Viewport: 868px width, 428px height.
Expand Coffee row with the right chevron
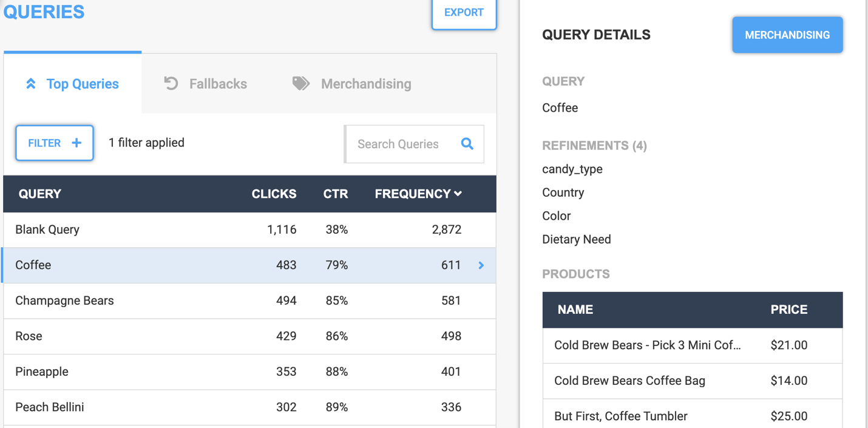point(481,265)
